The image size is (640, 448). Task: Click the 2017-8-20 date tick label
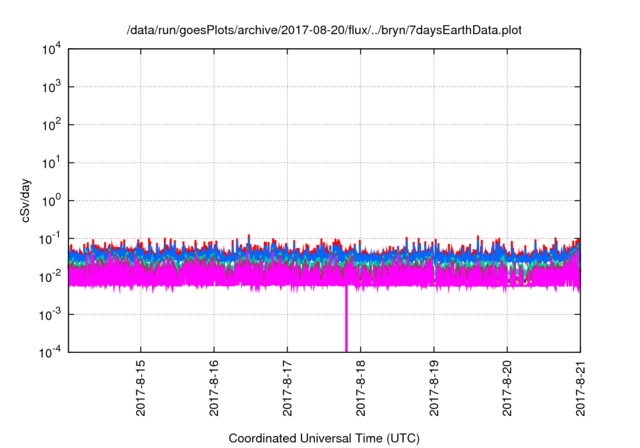coord(507,388)
